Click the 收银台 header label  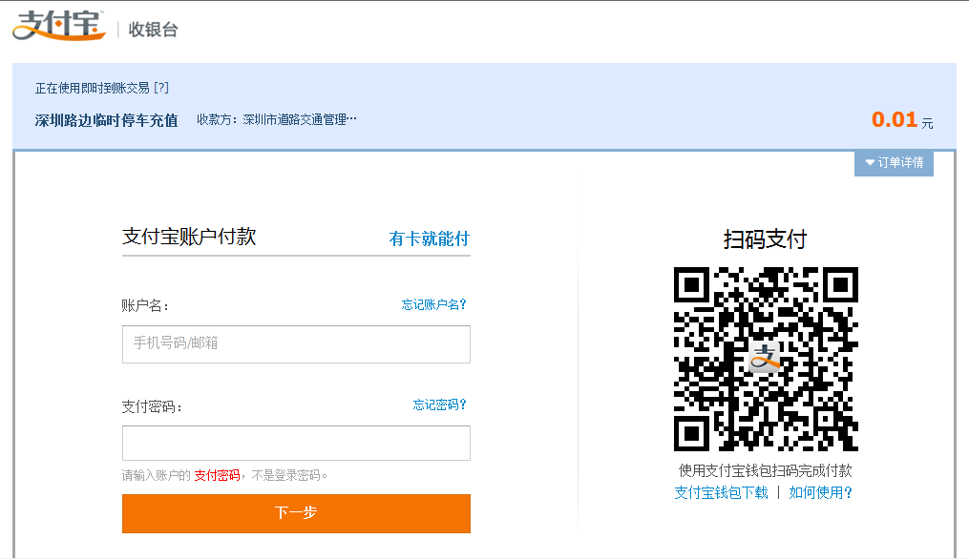(154, 29)
